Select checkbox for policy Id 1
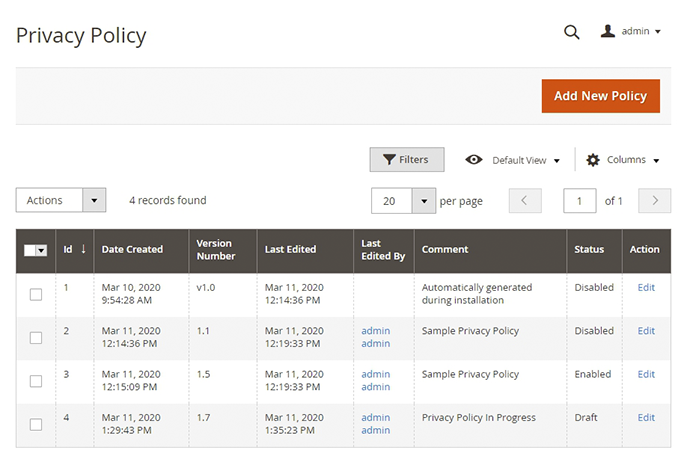 click(36, 294)
